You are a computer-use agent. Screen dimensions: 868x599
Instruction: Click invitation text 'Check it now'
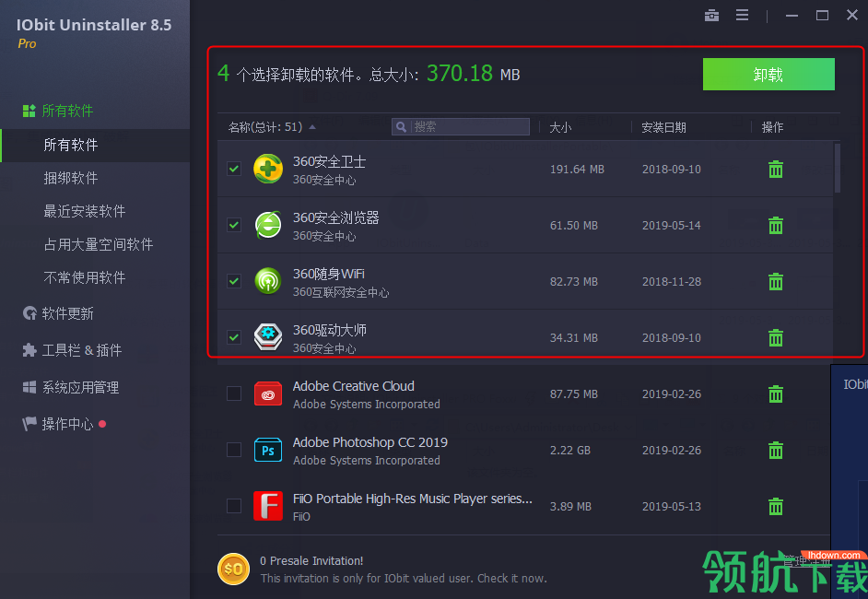click(x=511, y=579)
